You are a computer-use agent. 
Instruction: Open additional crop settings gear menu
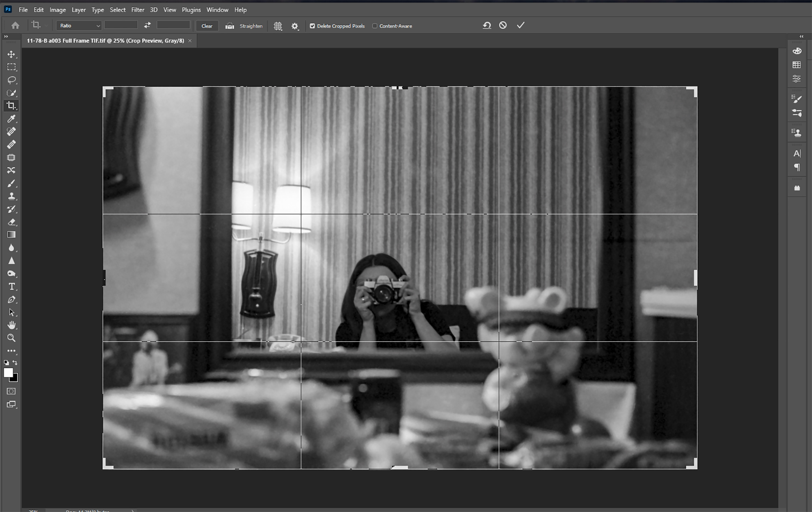coord(295,26)
